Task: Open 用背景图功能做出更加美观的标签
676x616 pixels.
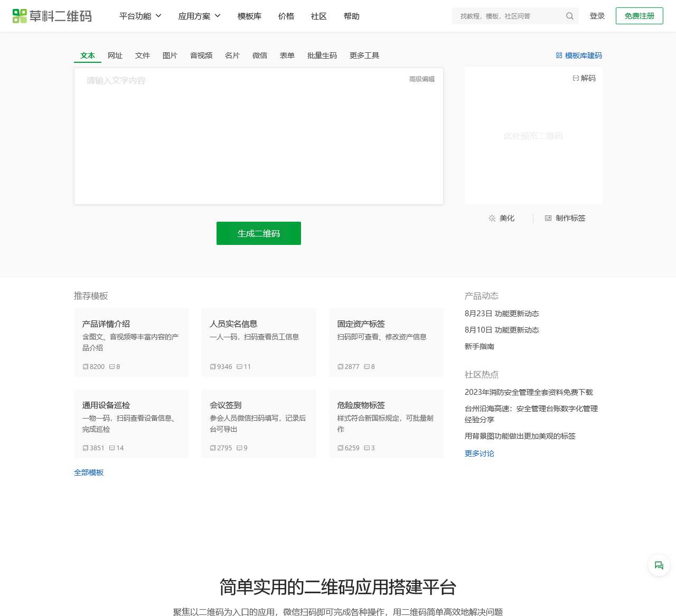Action: [520, 436]
